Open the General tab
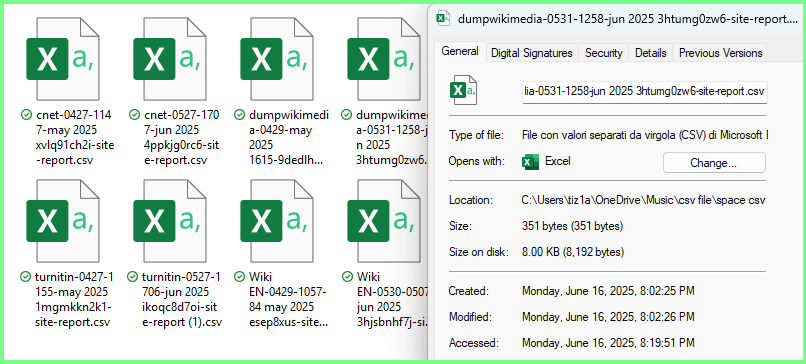 click(x=460, y=51)
